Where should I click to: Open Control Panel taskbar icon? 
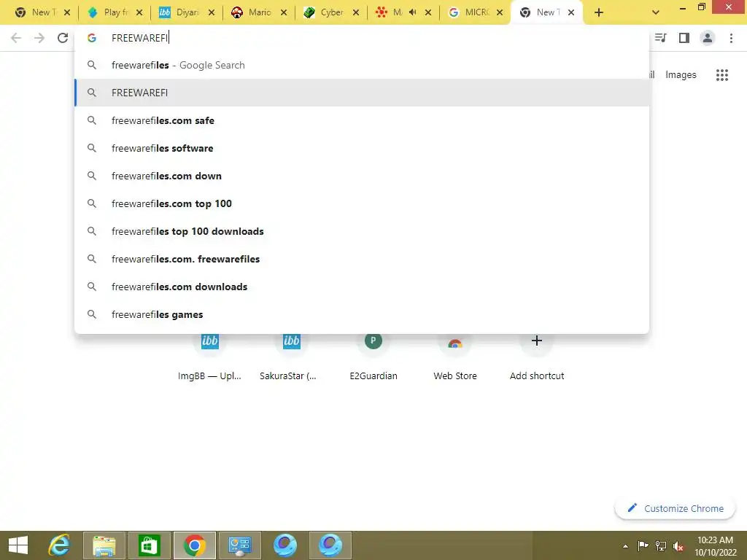pos(239,545)
